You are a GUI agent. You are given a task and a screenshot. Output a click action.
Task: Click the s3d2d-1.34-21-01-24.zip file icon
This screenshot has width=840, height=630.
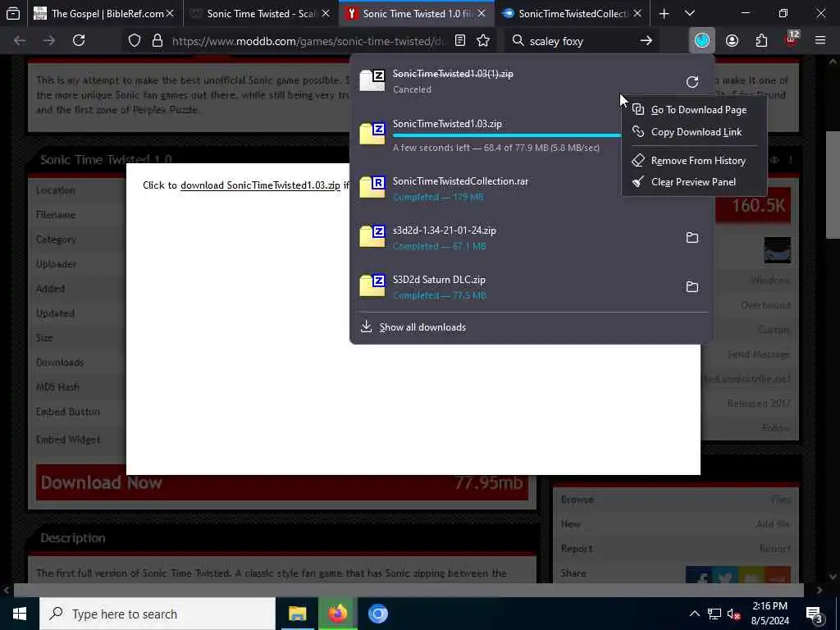[372, 237]
